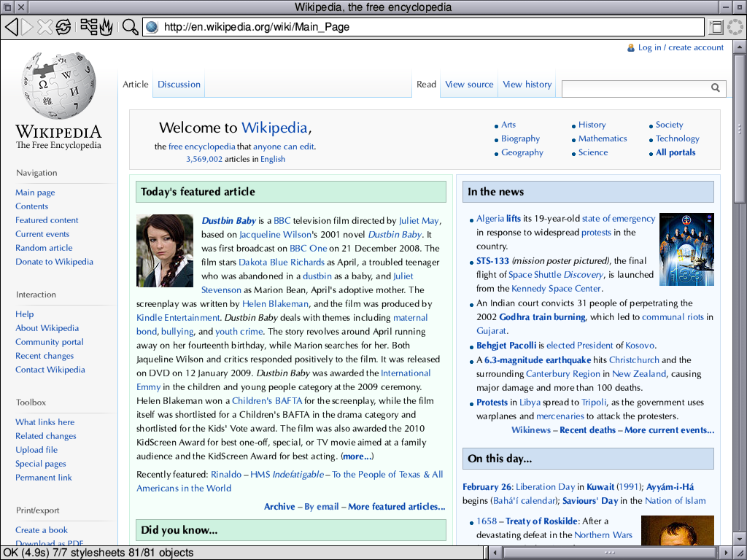This screenshot has height=560, width=747.
Task: Open the Recent deaths link
Action: tap(587, 430)
